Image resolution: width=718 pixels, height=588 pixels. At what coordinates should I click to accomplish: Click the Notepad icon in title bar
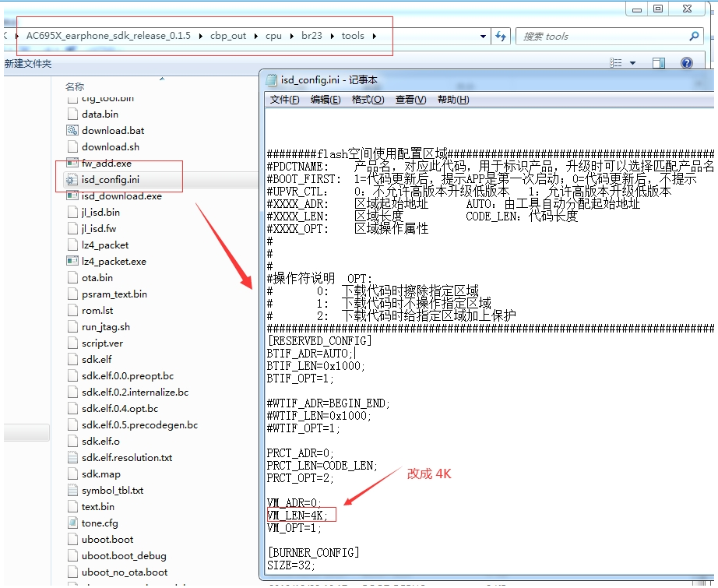tap(272, 80)
